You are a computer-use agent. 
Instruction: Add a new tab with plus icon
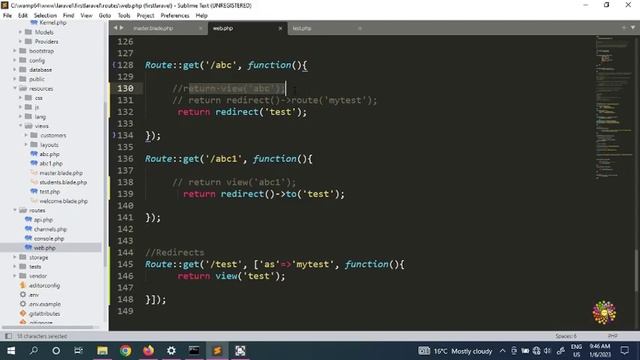click(x=624, y=28)
